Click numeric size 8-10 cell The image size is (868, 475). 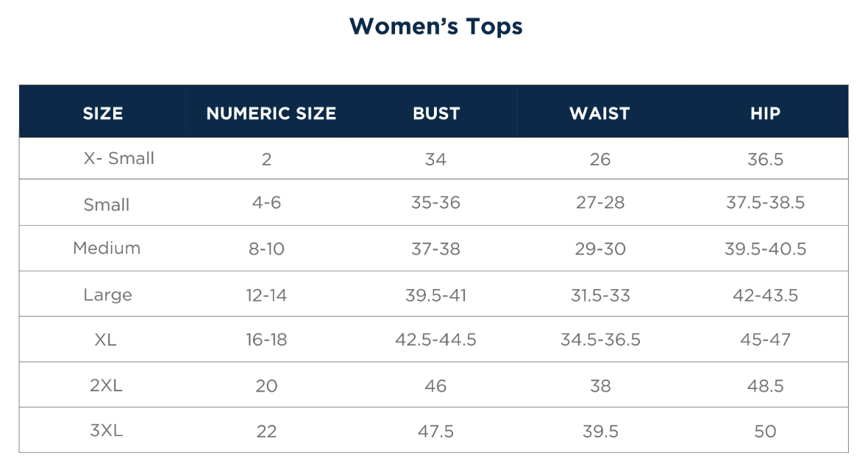pyautogui.click(x=266, y=249)
